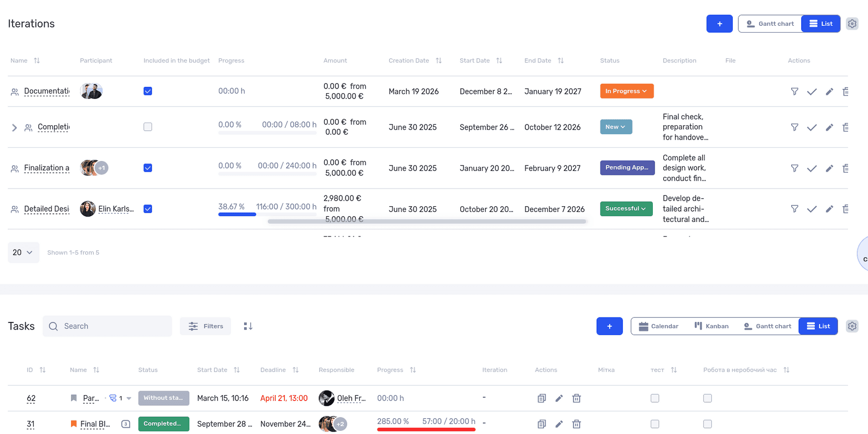Open the New status dropdown
The height and width of the screenshot is (434, 868).
tap(616, 127)
